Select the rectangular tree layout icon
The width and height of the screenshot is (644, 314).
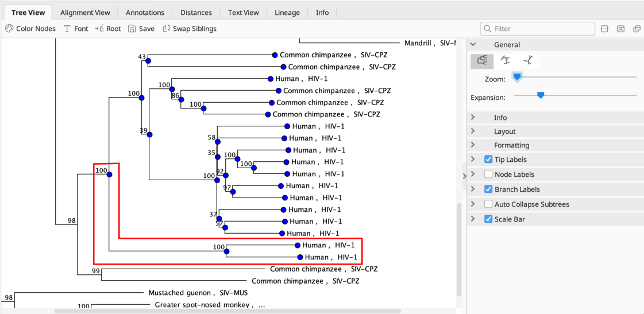(482, 60)
